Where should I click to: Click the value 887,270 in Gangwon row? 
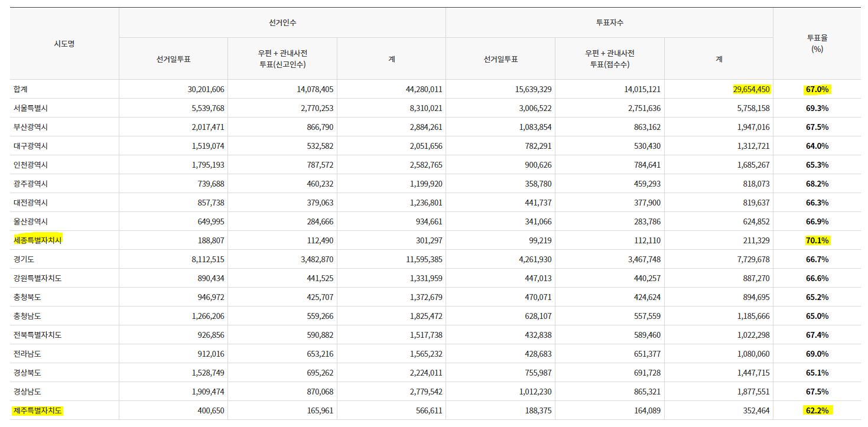pos(756,278)
